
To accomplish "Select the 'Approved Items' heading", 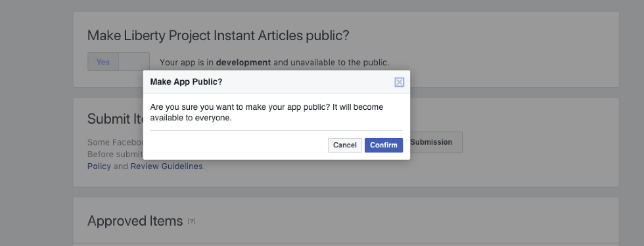I will [x=135, y=221].
